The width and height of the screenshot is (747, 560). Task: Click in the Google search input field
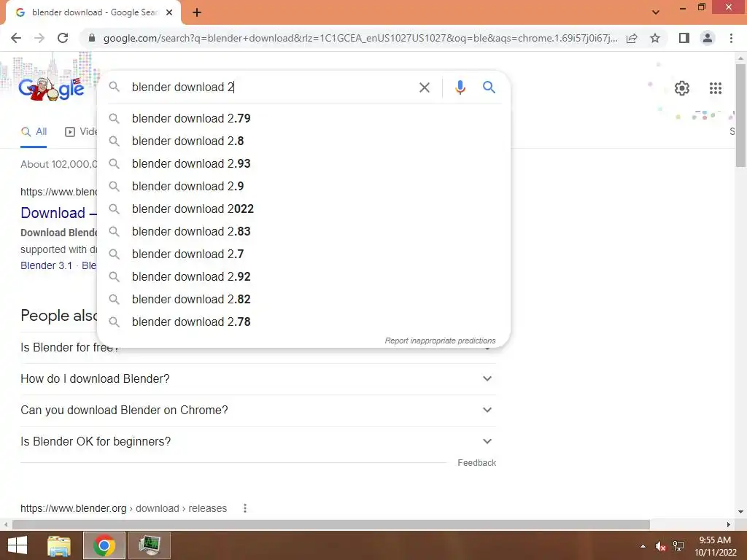(271, 87)
